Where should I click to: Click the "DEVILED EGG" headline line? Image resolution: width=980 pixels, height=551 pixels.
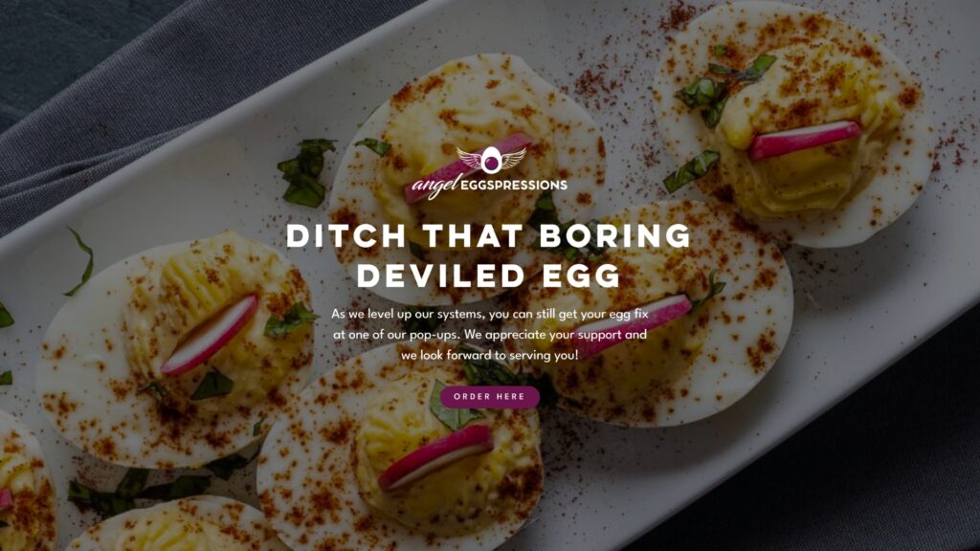point(489,276)
